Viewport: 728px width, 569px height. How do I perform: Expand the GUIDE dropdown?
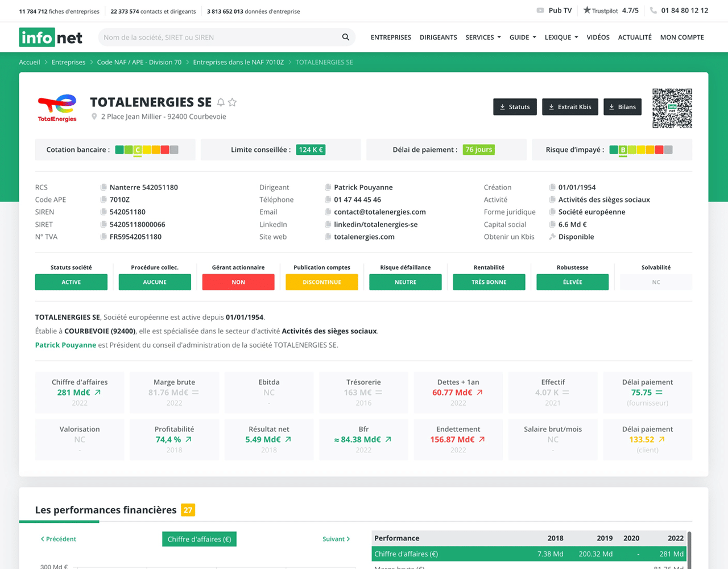[x=522, y=36]
